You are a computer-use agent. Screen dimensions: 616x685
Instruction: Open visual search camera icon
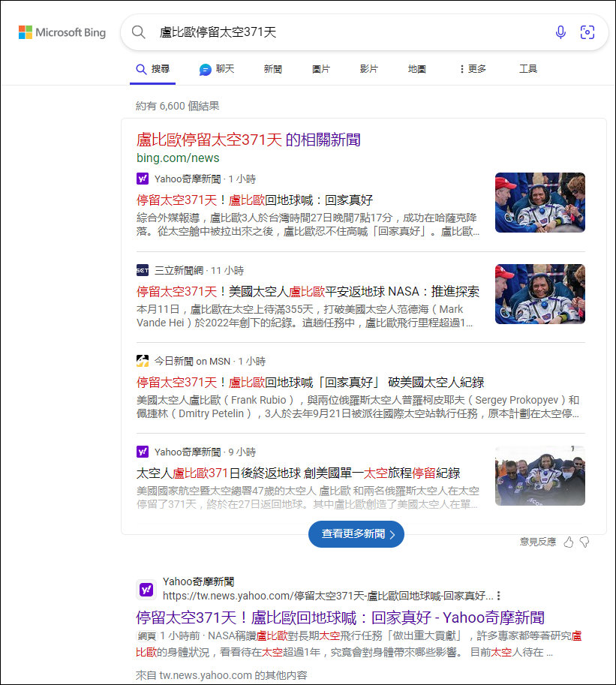[587, 32]
